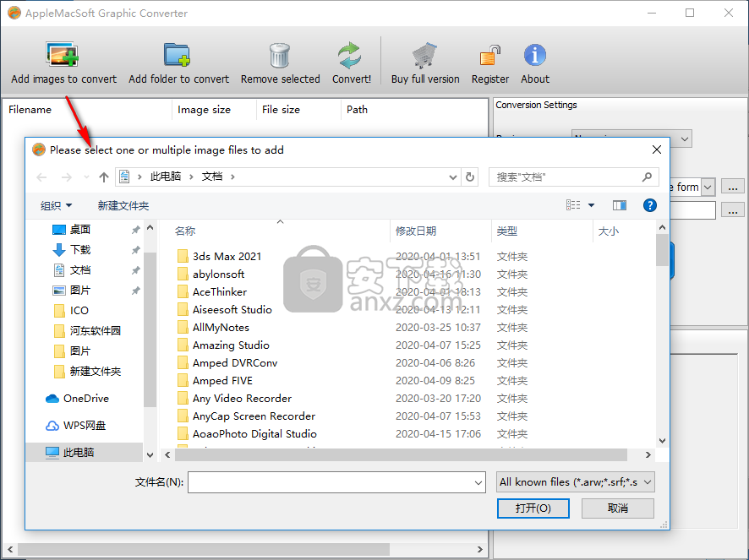Image resolution: width=749 pixels, height=560 pixels.
Task: Click the 取消 button
Action: click(618, 508)
